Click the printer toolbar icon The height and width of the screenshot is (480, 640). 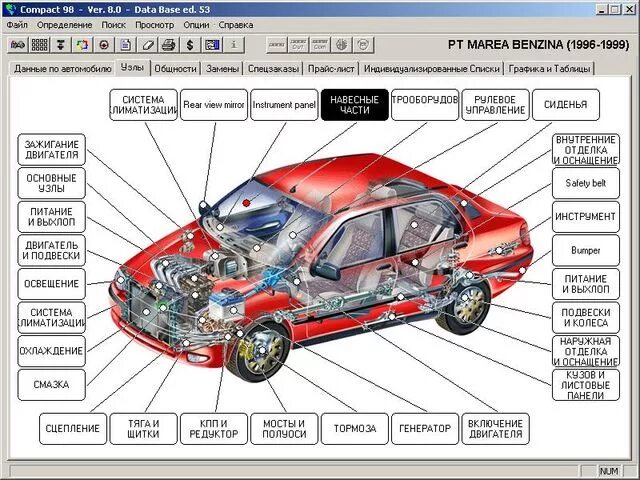coord(169,44)
